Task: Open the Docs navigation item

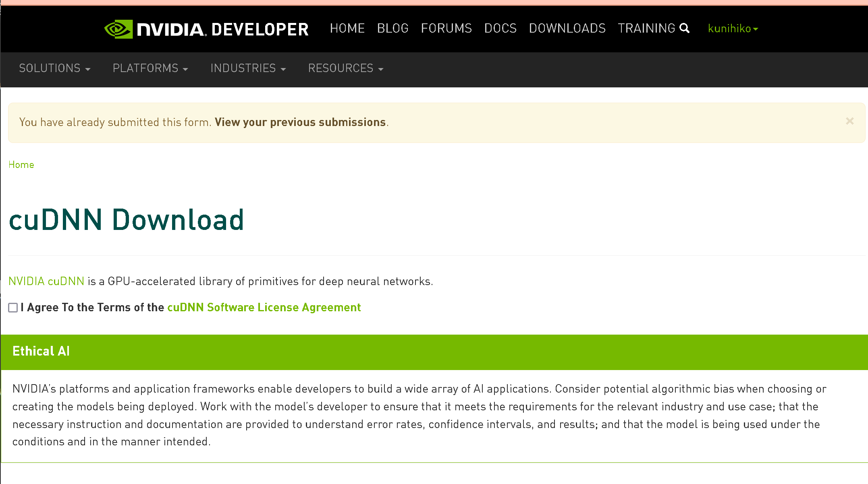Action: [500, 28]
